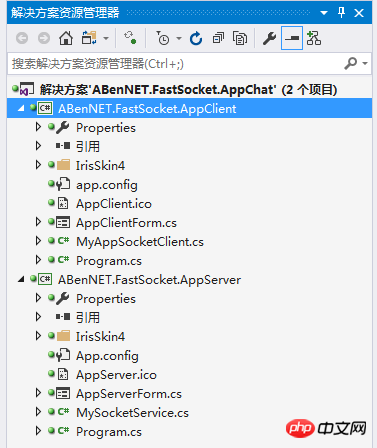
Task: Click the Collapse All icon
Action: (218, 38)
